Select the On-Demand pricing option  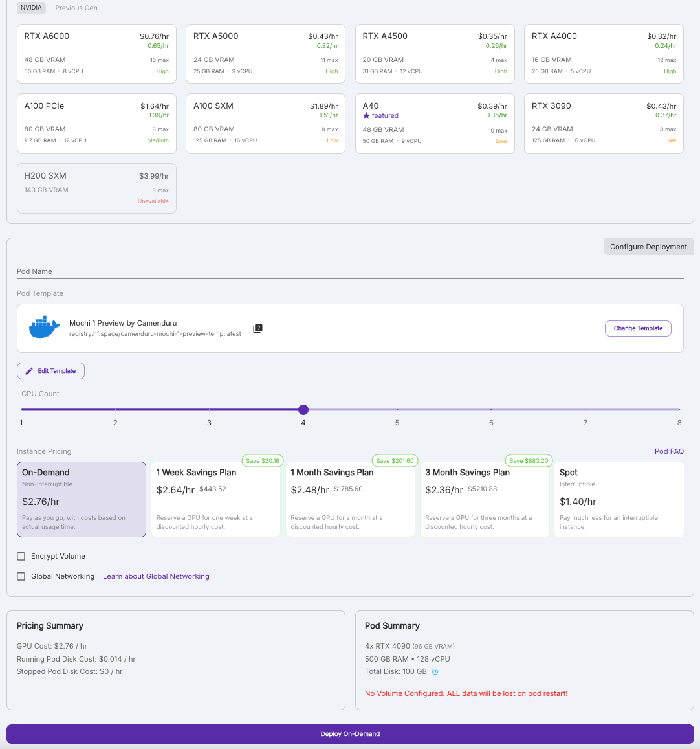click(82, 499)
